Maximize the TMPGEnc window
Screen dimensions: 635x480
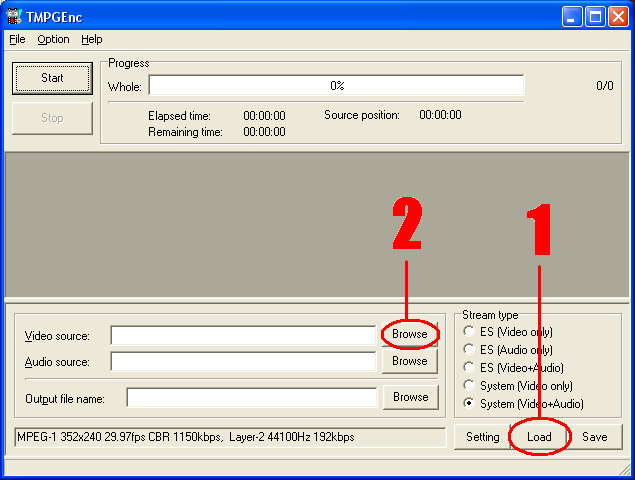pos(595,17)
